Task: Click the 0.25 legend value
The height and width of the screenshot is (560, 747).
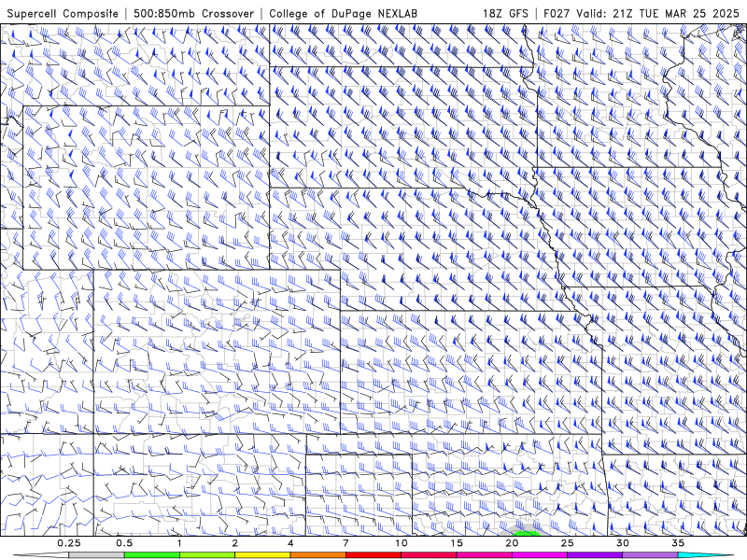Action: tap(68, 543)
